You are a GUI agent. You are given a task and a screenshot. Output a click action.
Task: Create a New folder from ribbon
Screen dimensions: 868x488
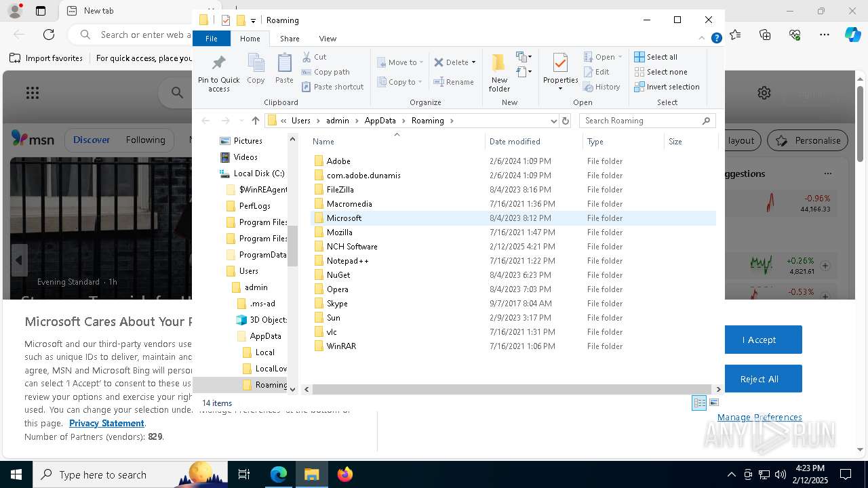[499, 73]
